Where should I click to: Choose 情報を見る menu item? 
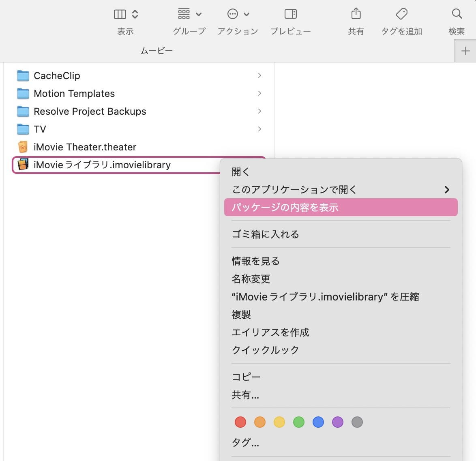coord(341,261)
